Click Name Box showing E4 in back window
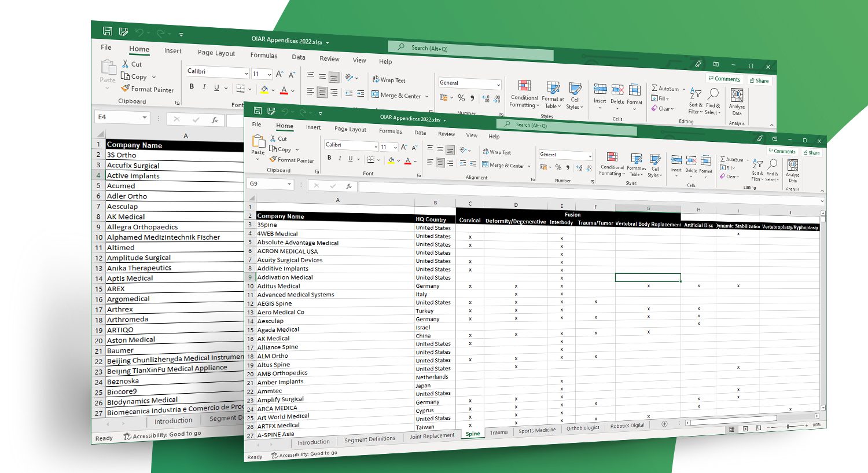 click(x=122, y=118)
